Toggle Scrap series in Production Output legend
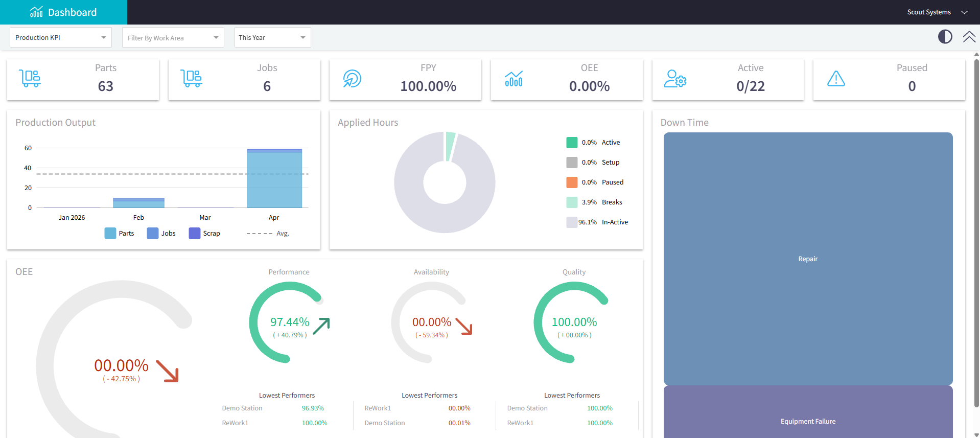The height and width of the screenshot is (438, 980). pyautogui.click(x=204, y=233)
